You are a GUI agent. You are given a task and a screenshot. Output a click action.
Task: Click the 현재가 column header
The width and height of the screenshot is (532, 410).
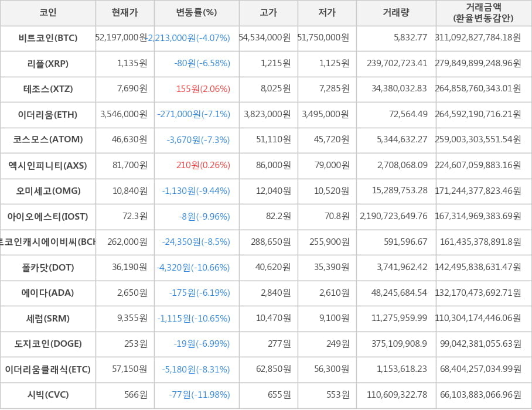pos(125,12)
